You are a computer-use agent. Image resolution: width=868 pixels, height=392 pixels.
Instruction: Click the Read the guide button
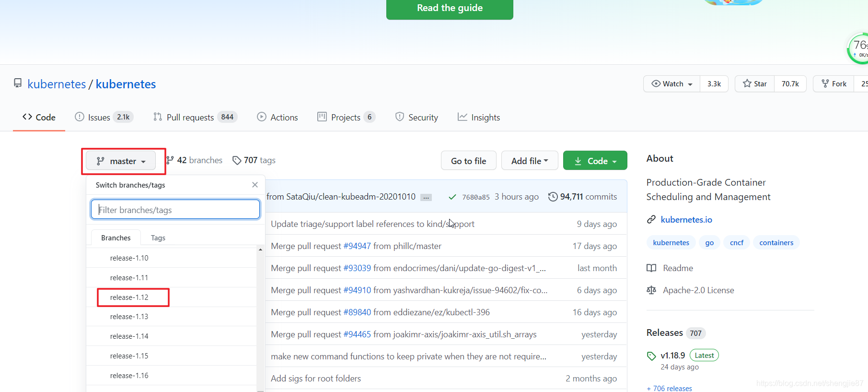450,8
